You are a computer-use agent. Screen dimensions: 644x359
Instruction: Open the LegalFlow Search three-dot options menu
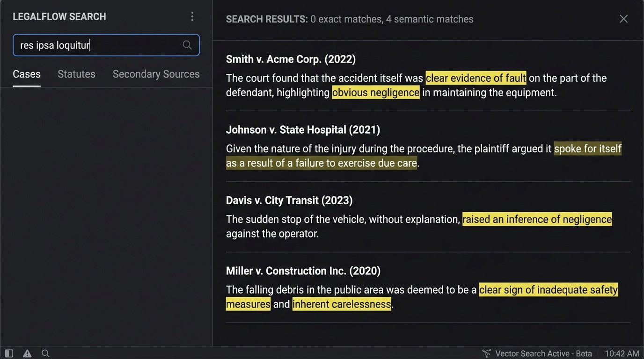click(x=192, y=17)
